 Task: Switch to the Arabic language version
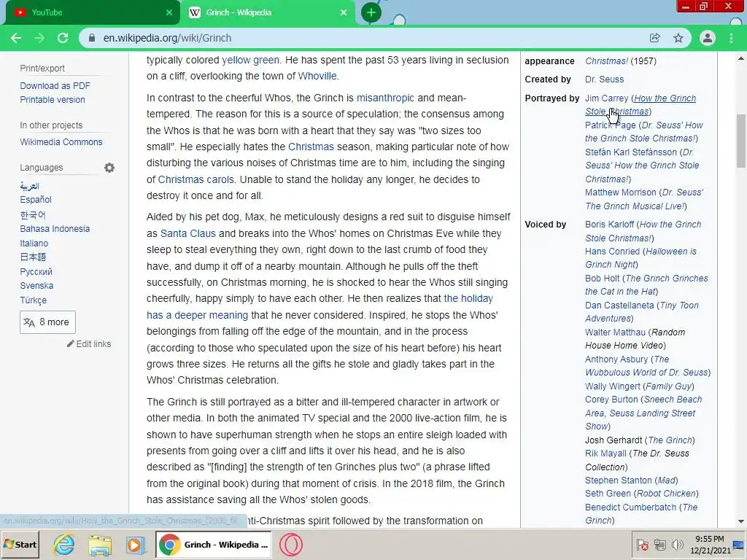coord(29,186)
